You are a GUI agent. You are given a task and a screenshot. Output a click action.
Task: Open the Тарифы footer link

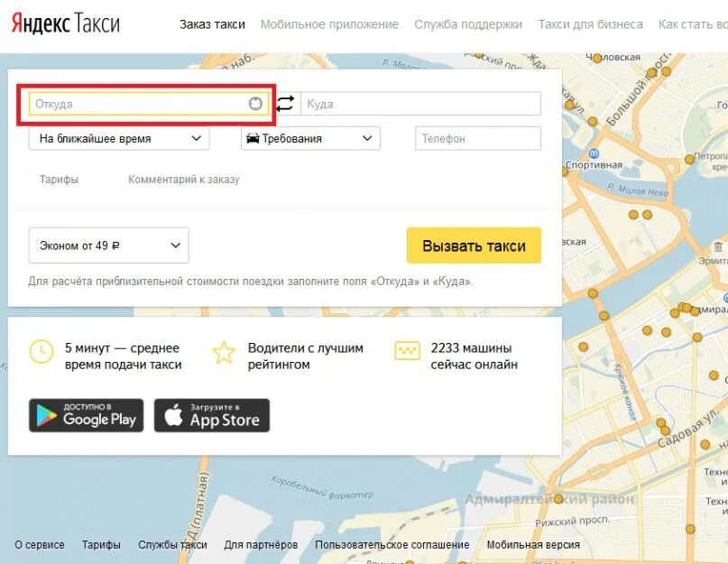pyautogui.click(x=101, y=544)
